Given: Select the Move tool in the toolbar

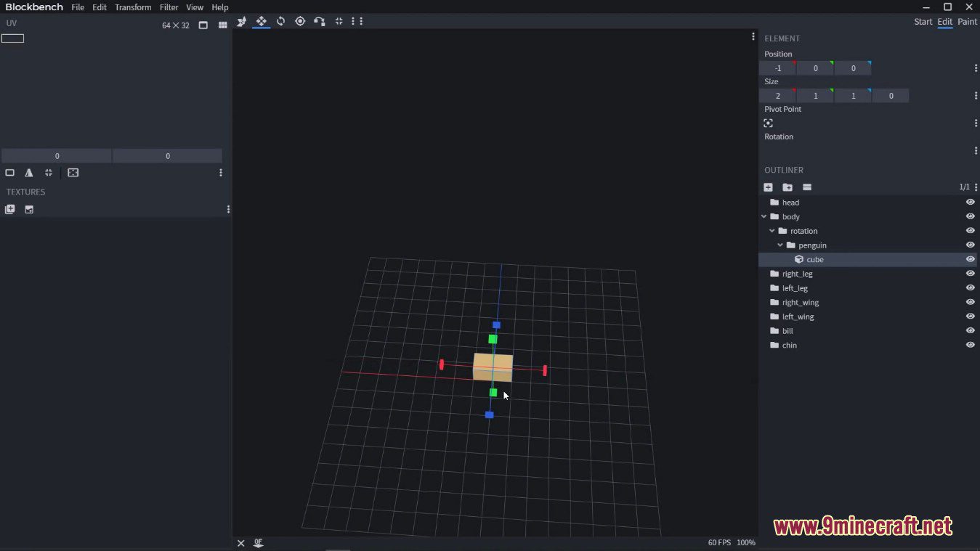Looking at the screenshot, I should [261, 21].
